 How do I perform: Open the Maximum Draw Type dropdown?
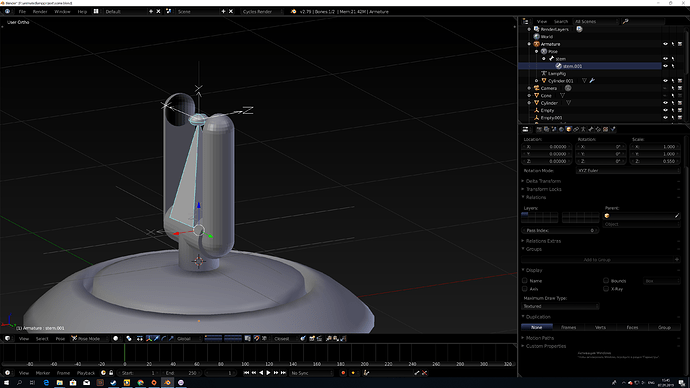pyautogui.click(x=560, y=306)
